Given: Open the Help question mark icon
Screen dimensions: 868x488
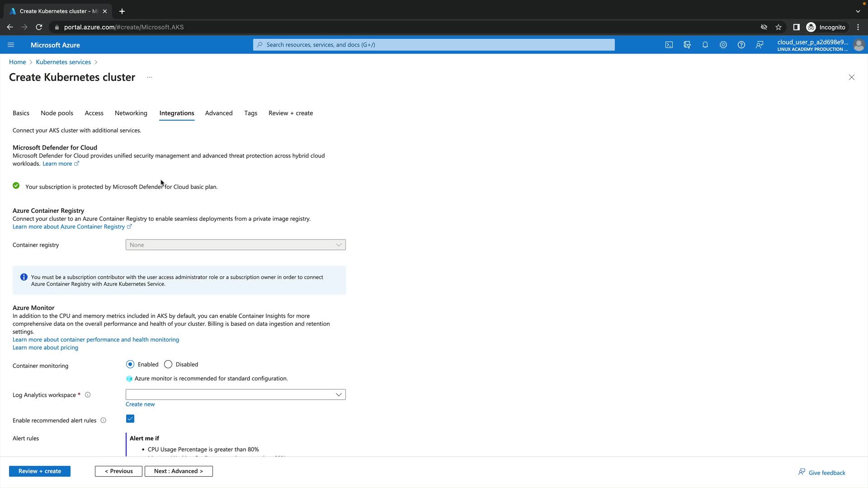Looking at the screenshot, I should [741, 45].
